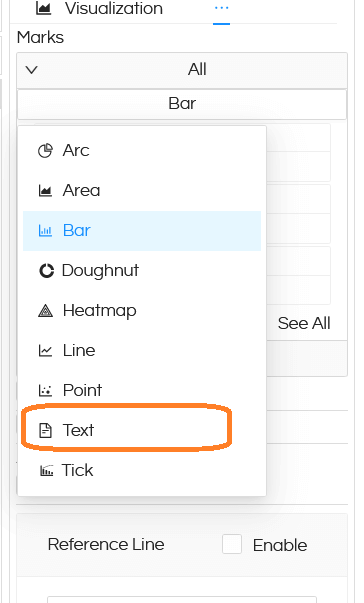
Task: Click the Doughnut ring icon
Action: pyautogui.click(x=46, y=271)
